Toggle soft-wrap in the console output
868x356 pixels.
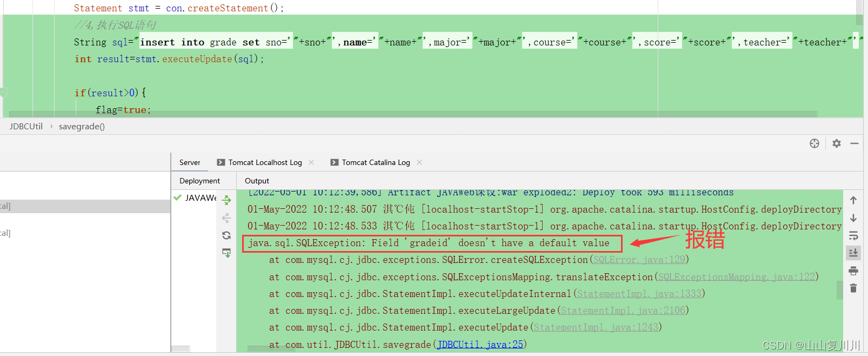pos(853,235)
